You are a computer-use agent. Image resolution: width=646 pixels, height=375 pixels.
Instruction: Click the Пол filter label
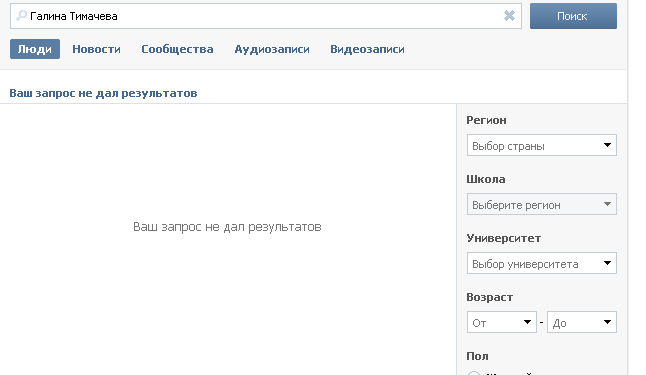click(477, 356)
